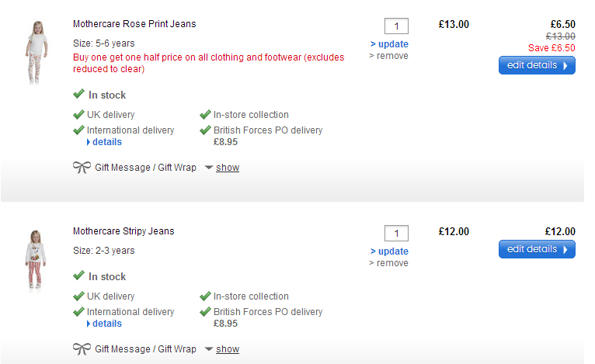
Task: Click the Stripy Jeans product thumbnail
Action: (35, 259)
